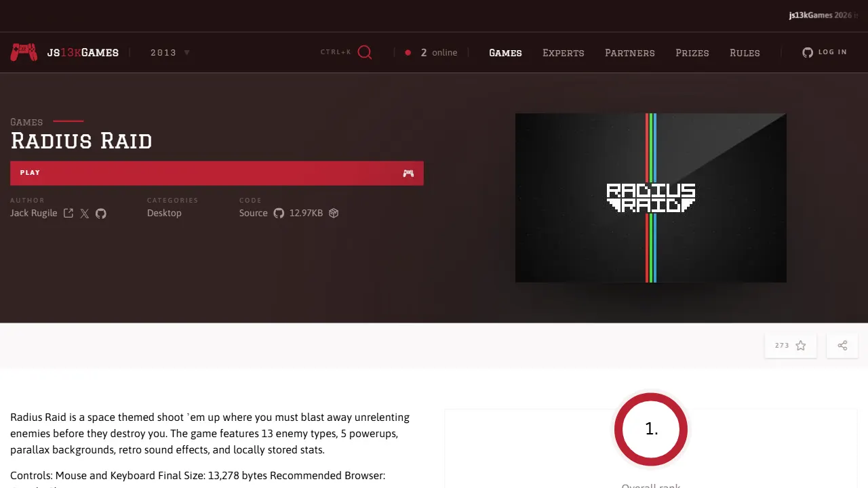This screenshot has height=488, width=868.
Task: Click the Radius Raid page heading
Action: [x=81, y=141]
